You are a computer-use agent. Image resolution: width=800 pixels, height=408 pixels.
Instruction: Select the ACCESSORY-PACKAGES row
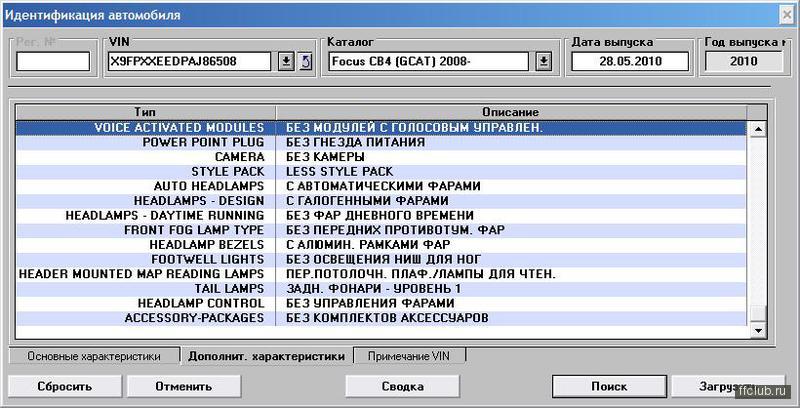tap(381, 318)
